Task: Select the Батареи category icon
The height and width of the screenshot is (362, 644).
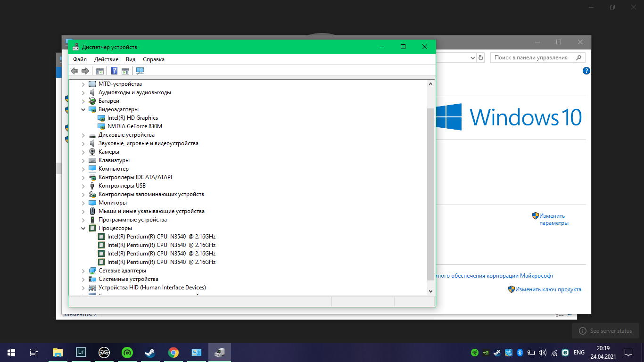Action: pyautogui.click(x=92, y=101)
